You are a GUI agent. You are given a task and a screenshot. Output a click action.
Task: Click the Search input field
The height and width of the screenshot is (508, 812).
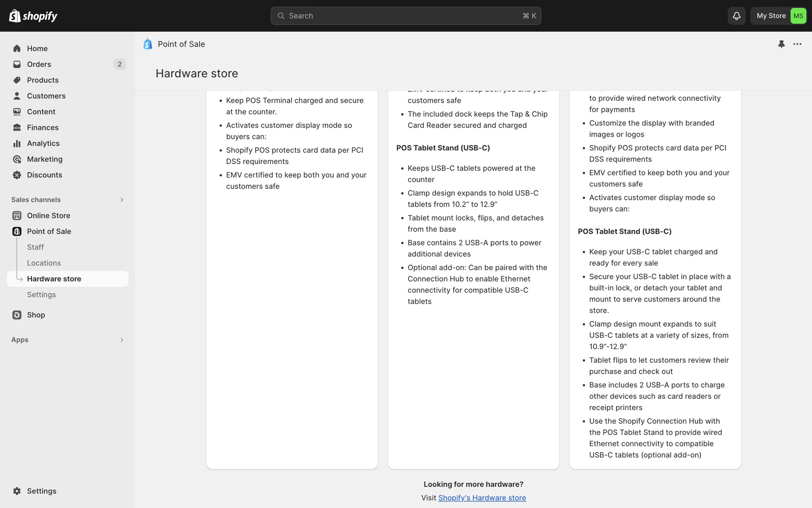405,16
